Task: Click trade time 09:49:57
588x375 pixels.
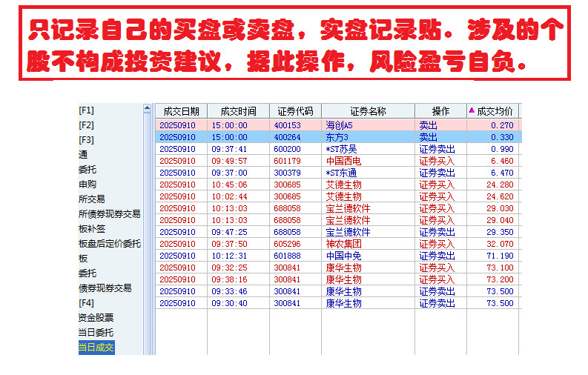Action: click(x=229, y=161)
